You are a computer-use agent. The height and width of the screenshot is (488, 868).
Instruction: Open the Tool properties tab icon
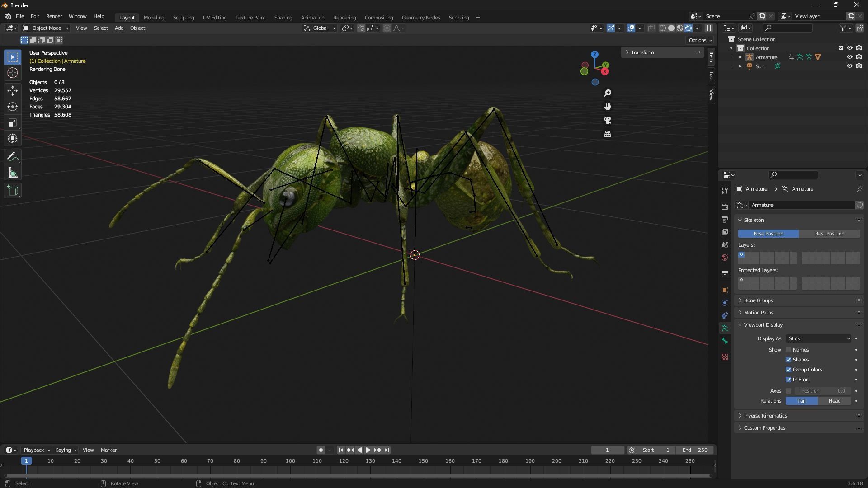[x=725, y=191]
